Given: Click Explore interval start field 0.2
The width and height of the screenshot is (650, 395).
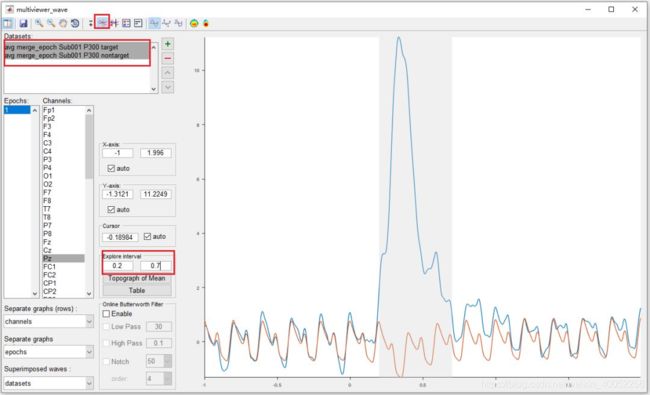Looking at the screenshot, I should pyautogui.click(x=118, y=266).
